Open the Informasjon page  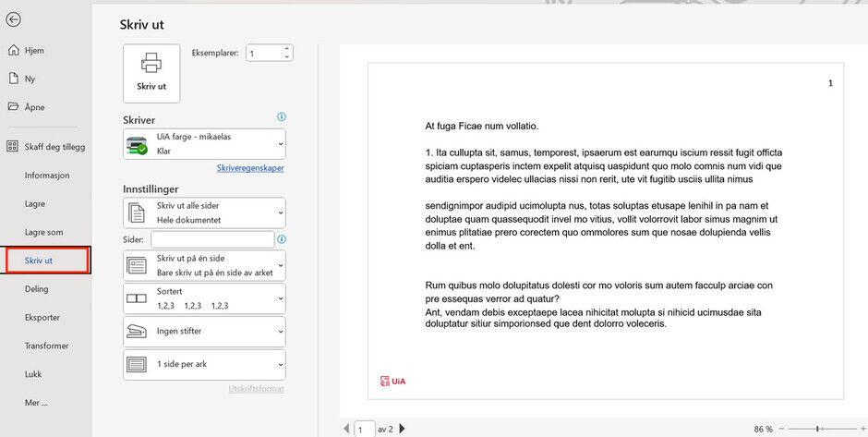point(47,175)
